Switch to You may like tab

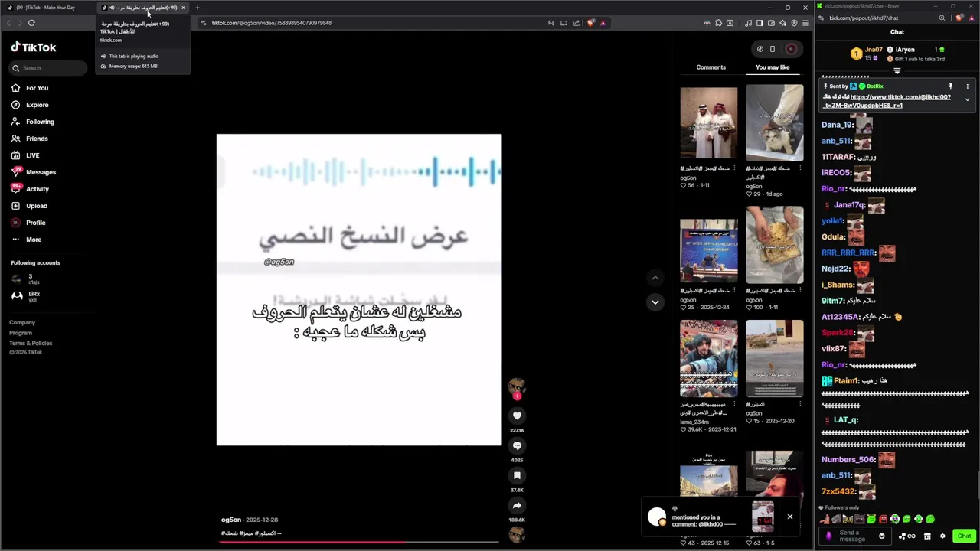click(773, 67)
